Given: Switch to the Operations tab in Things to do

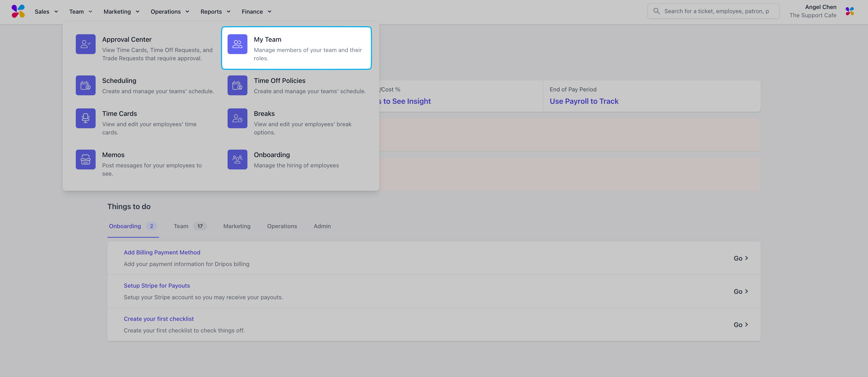Looking at the screenshot, I should pyautogui.click(x=282, y=226).
